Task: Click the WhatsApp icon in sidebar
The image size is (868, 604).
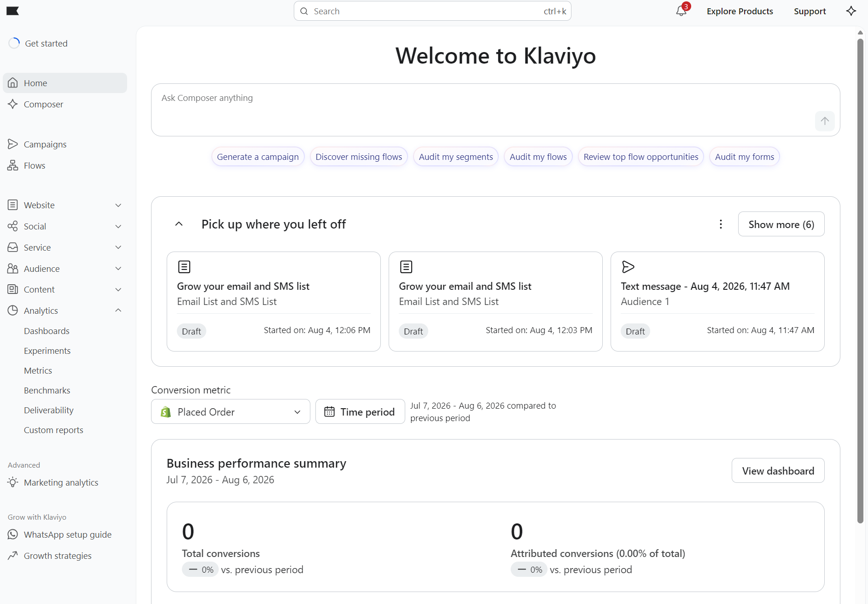Action: click(x=13, y=534)
